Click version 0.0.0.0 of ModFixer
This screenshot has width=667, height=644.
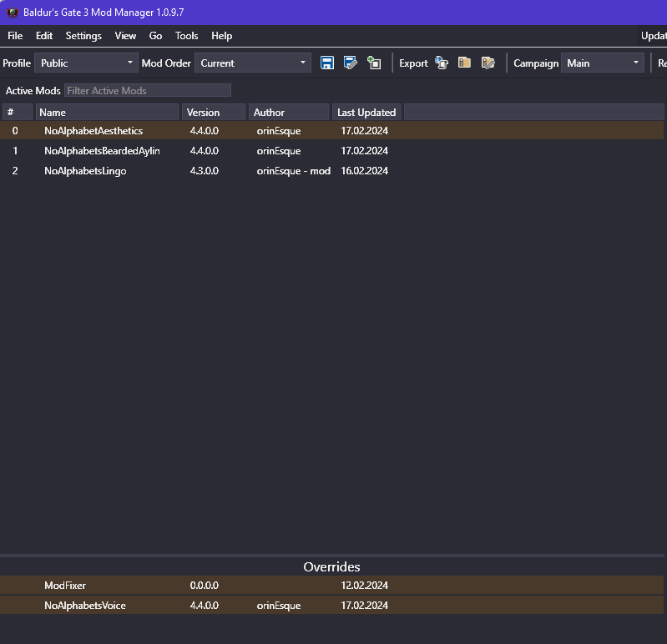point(205,586)
